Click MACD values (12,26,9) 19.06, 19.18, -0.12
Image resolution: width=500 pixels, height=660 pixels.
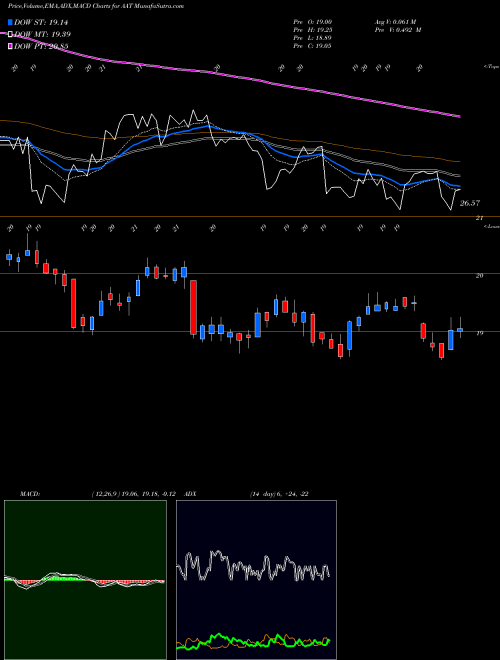point(136,494)
